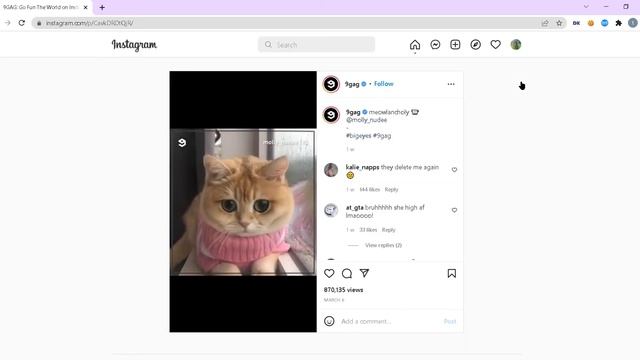The height and width of the screenshot is (360, 640).
Task: Play the cat video
Action: [x=243, y=202]
